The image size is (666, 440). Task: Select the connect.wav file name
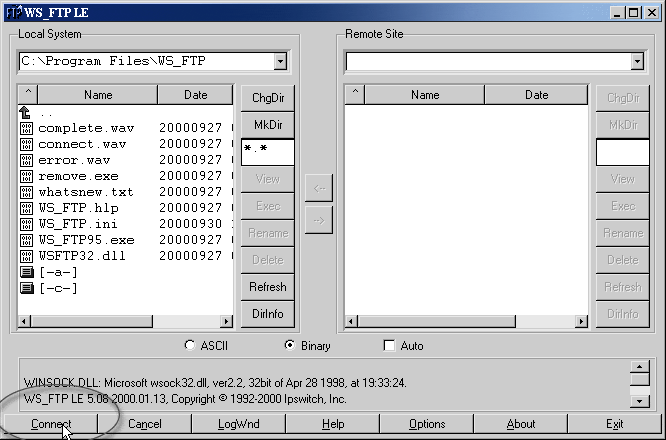[82, 144]
